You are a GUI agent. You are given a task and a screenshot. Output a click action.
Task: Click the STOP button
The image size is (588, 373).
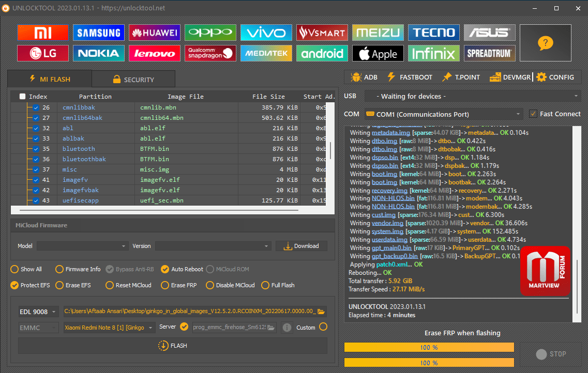[550, 354]
